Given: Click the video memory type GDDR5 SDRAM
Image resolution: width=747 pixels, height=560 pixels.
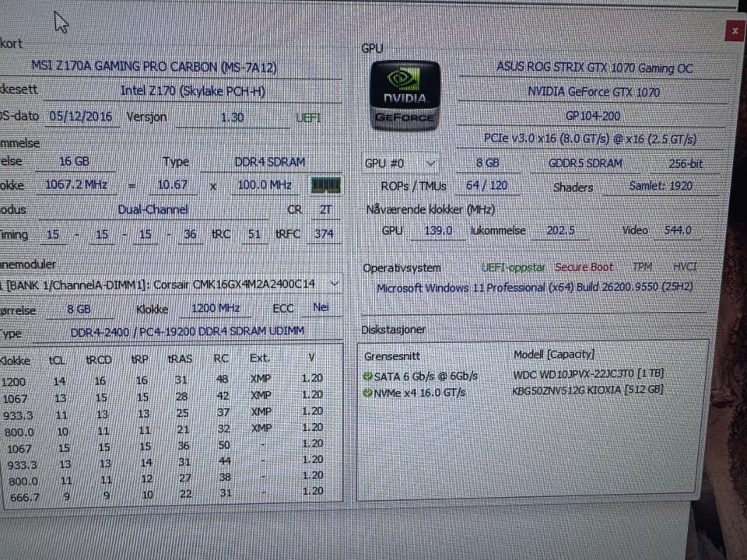Looking at the screenshot, I should click(x=585, y=163).
